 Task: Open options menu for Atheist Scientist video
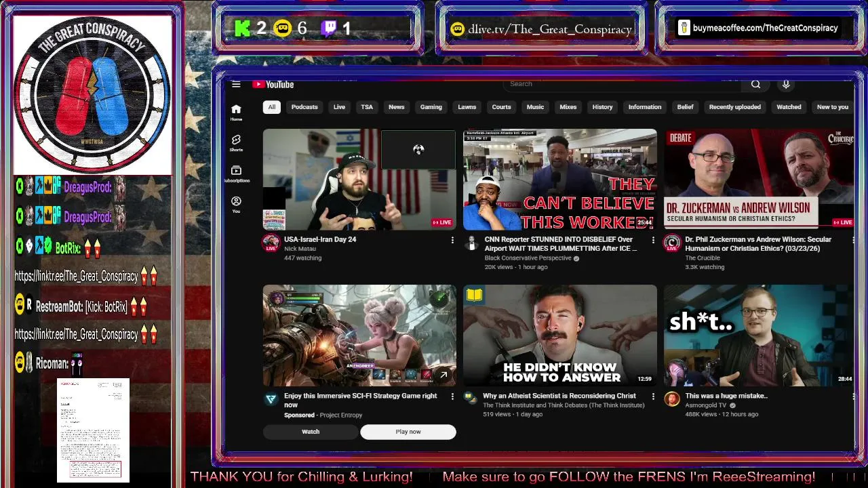(x=653, y=396)
